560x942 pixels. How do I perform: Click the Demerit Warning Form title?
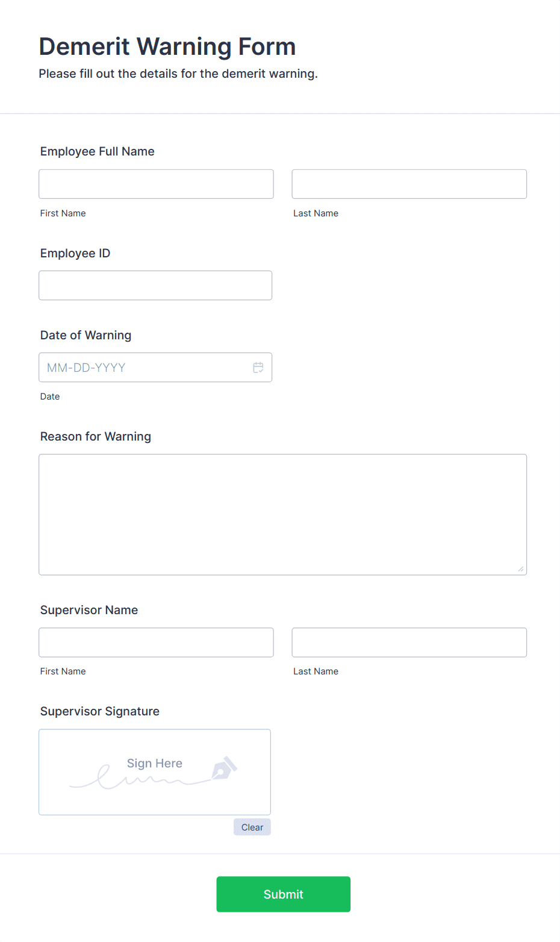coord(167,46)
